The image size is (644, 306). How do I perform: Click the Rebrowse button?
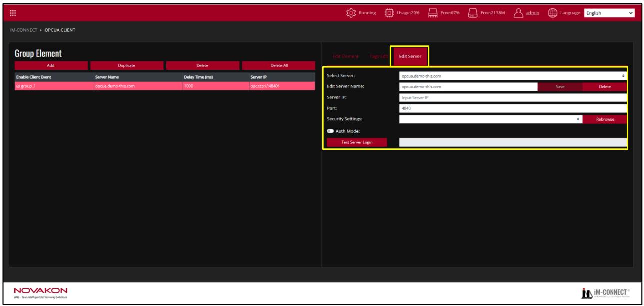[605, 119]
